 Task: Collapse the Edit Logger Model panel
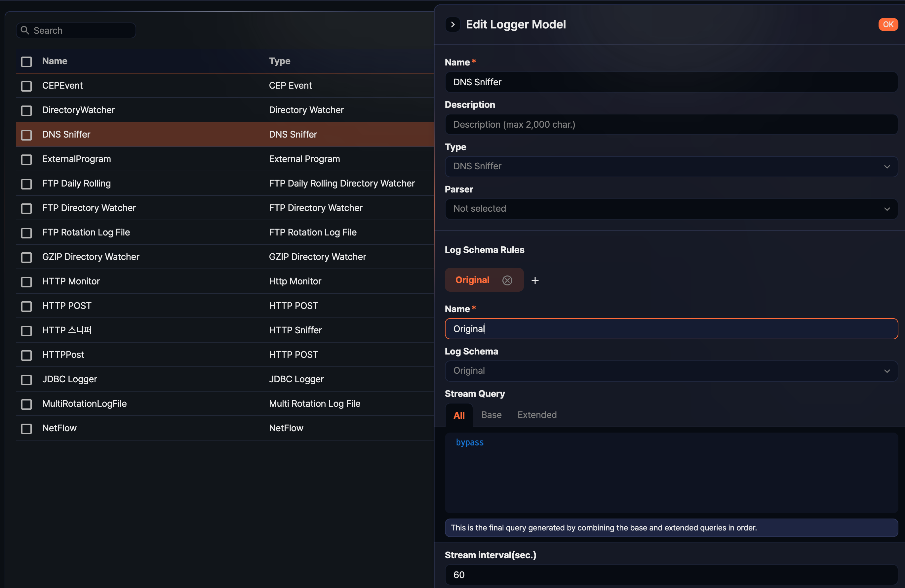(x=453, y=24)
